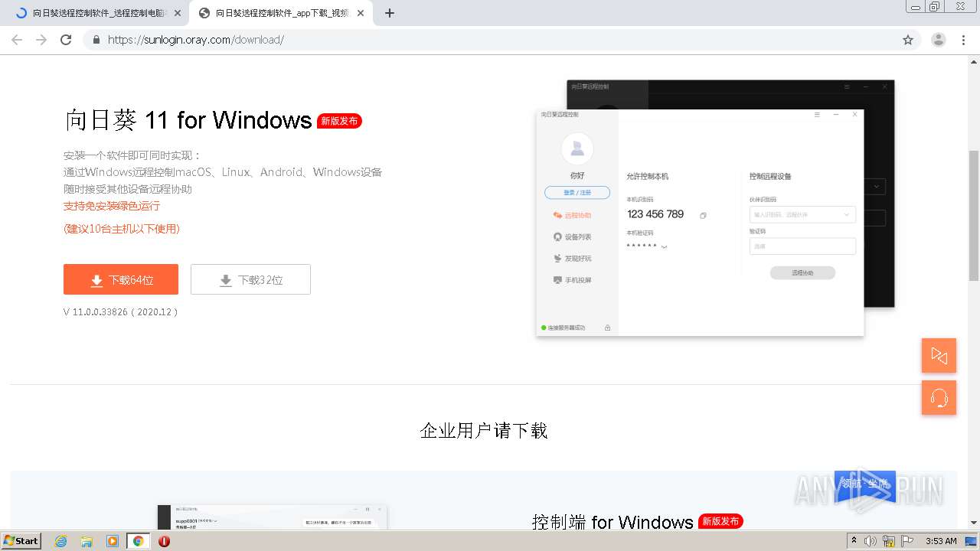Click the 向日葵 11 for Windows heading
Image resolution: width=980 pixels, height=551 pixels.
point(188,120)
